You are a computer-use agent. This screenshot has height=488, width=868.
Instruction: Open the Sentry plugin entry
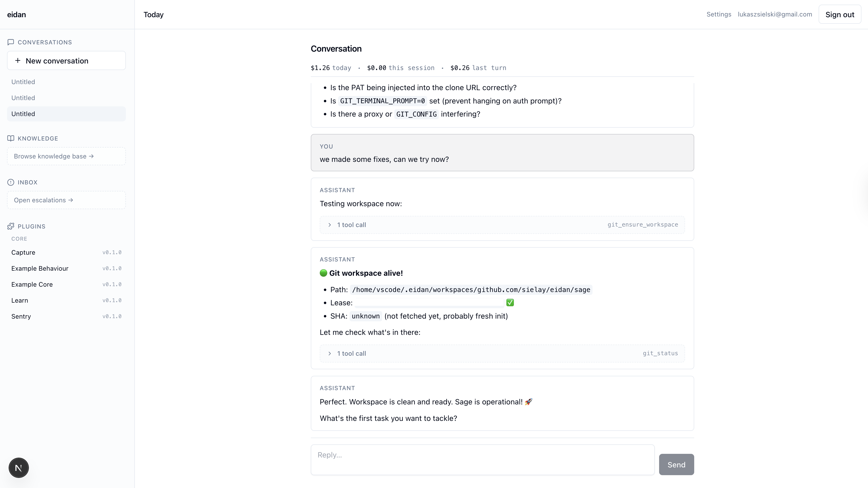[x=66, y=316]
